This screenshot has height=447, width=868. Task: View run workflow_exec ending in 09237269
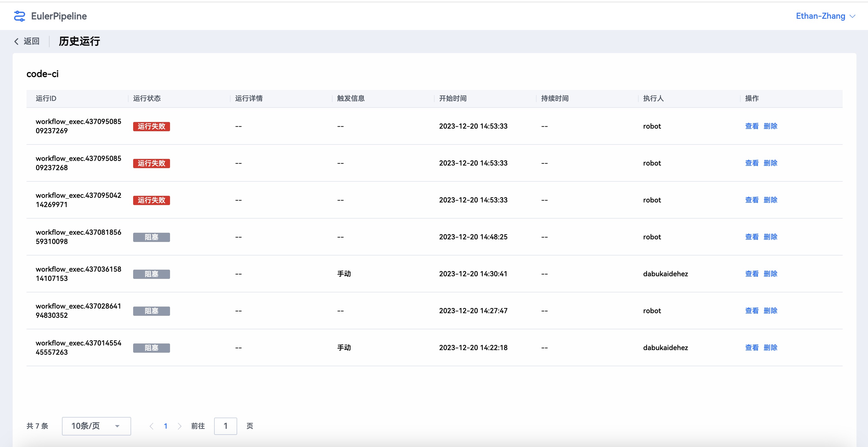coord(751,126)
